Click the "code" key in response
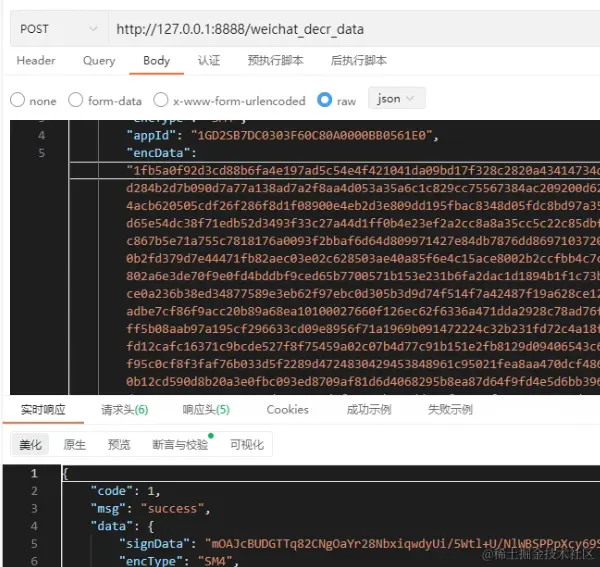The height and width of the screenshot is (567, 600). (112, 491)
